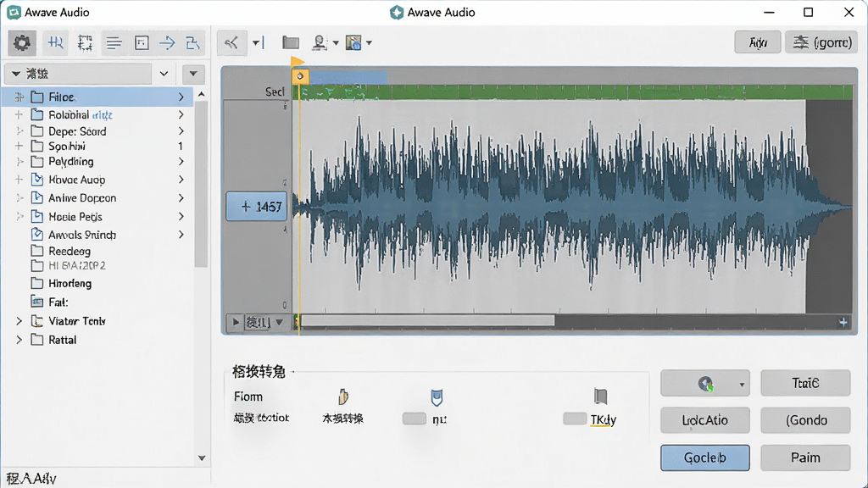Click the square panel toolbar icon
This screenshot has height=488, width=868.
(x=142, y=42)
